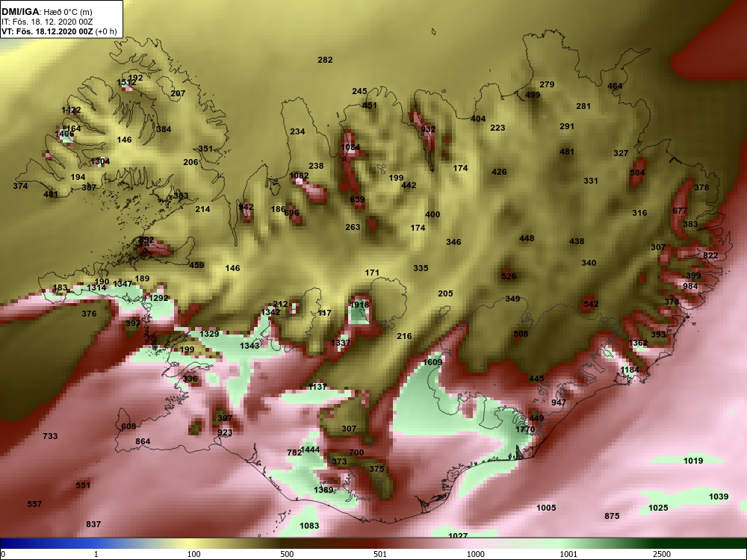The image size is (747, 560).
Task: Click the map value 947
Action: [559, 402]
